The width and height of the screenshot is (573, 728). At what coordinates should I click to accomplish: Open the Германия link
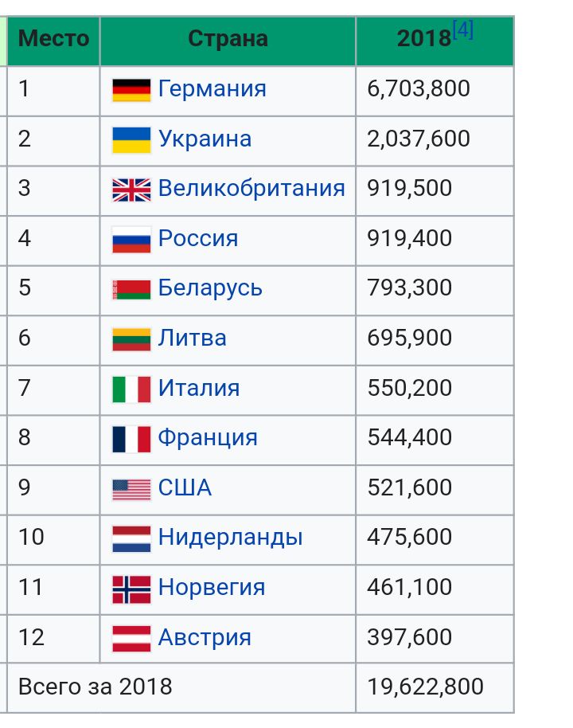coord(212,88)
